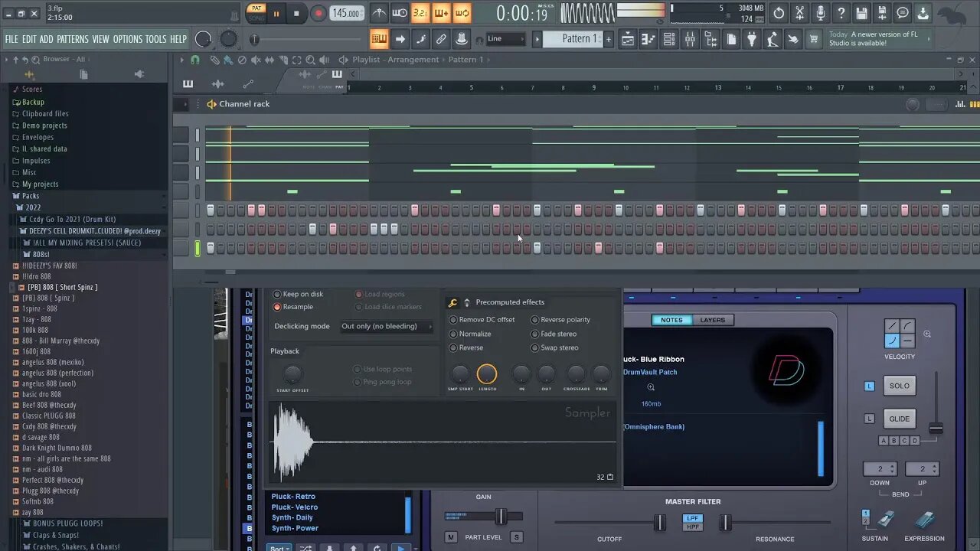980x551 pixels.
Task: Enable Remove DC offset
Action: (x=482, y=320)
